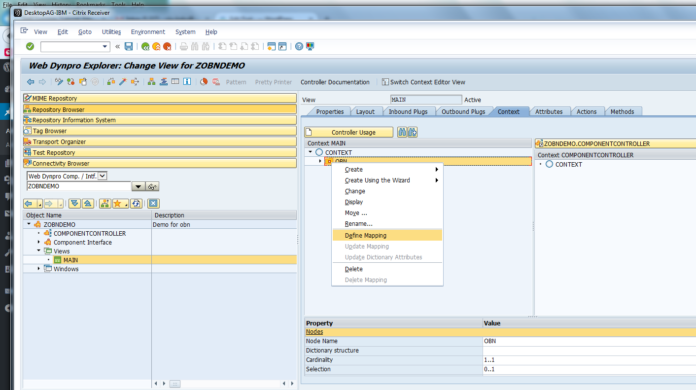Viewport: 696px width, 390px height.
Task: Expand the Create submenu arrow
Action: [437, 169]
